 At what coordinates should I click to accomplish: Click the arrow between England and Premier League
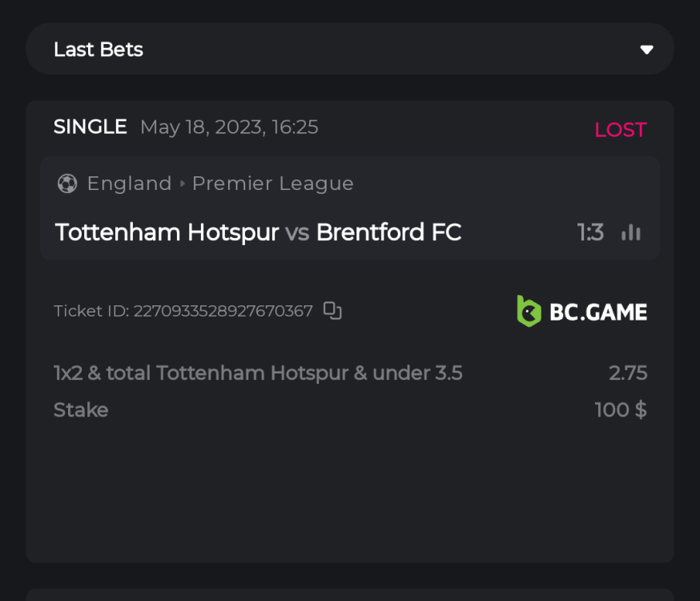click(183, 184)
